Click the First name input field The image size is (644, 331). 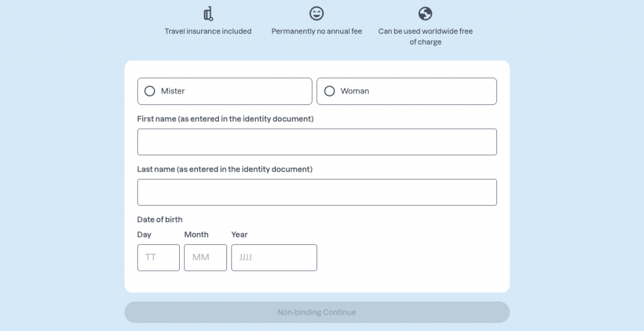317,142
